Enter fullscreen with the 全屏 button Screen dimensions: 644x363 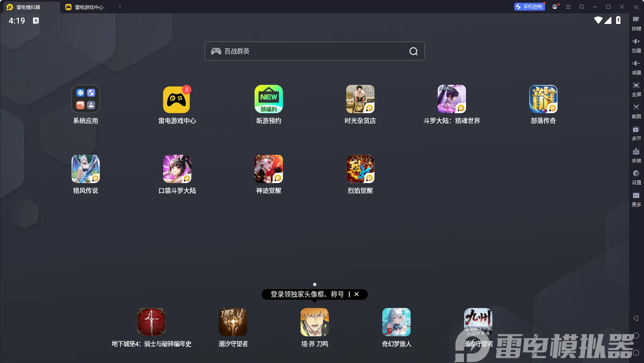click(636, 89)
